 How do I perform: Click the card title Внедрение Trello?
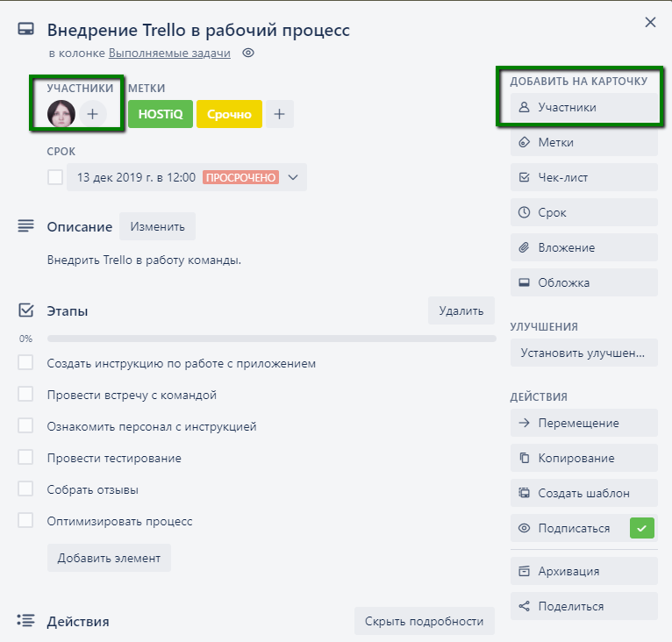click(x=198, y=30)
